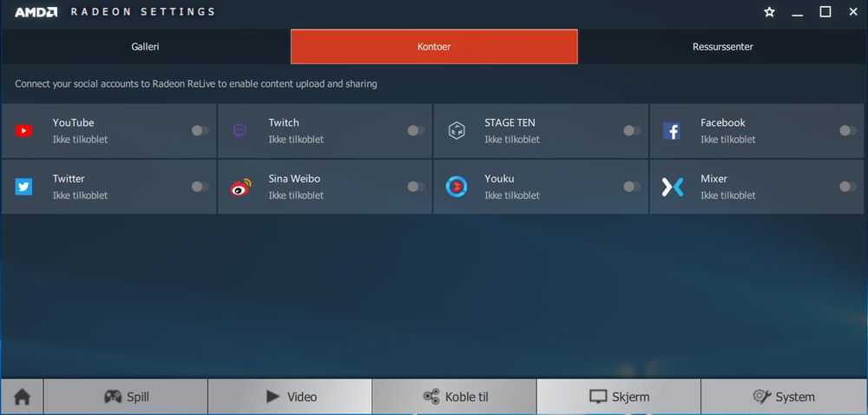This screenshot has height=415, width=868.
Task: Click the Mixer account name label
Action: point(713,179)
